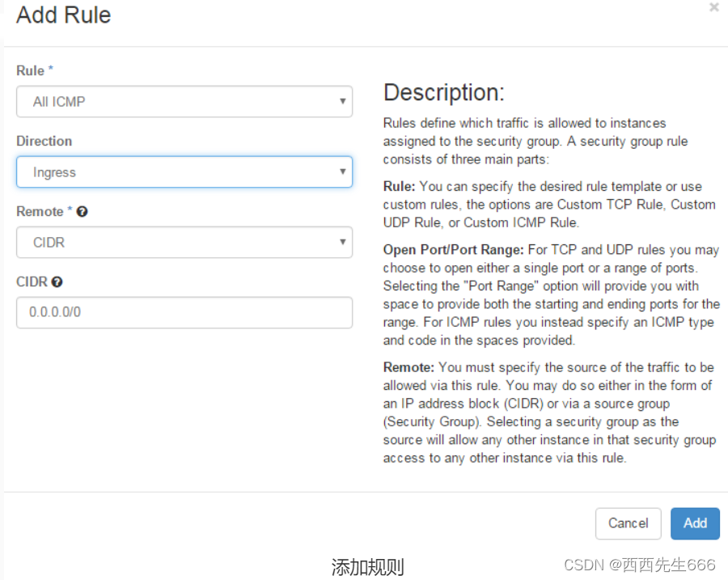728x580 pixels.
Task: Click the bold Open Port/Port Range text
Action: (453, 250)
